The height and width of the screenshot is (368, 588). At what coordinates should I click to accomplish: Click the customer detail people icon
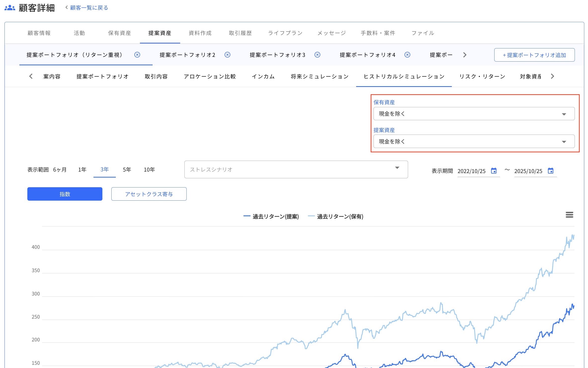9,7
